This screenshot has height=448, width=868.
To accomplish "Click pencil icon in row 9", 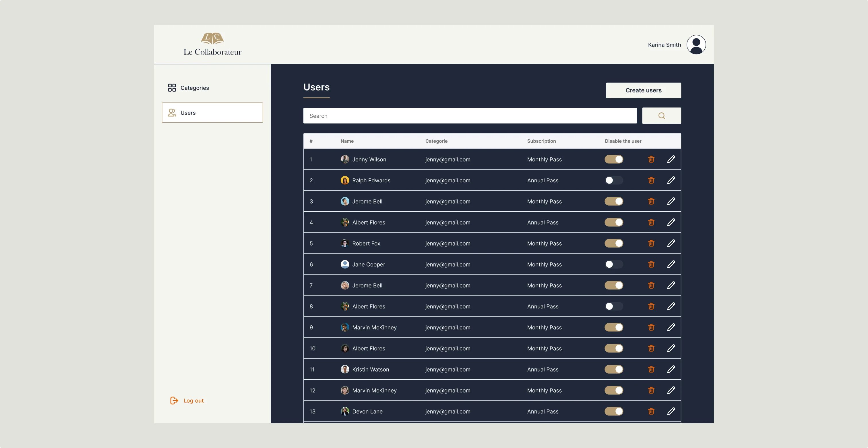I will click(671, 327).
